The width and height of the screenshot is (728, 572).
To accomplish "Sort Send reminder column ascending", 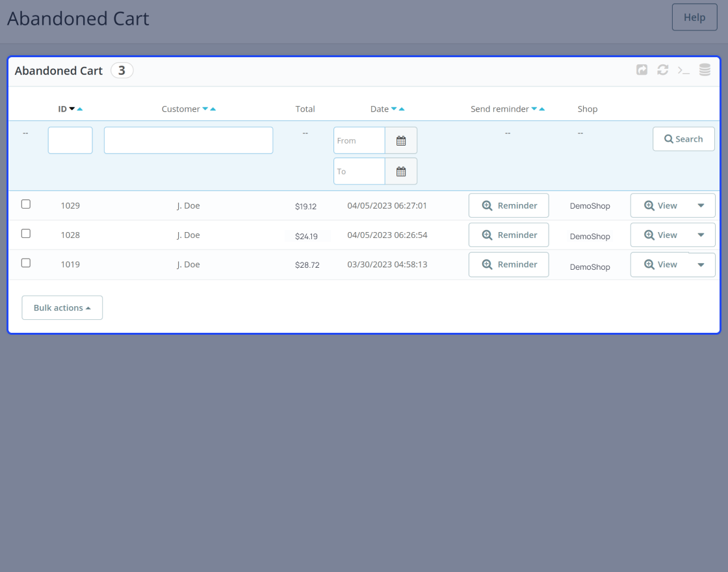I will point(542,109).
